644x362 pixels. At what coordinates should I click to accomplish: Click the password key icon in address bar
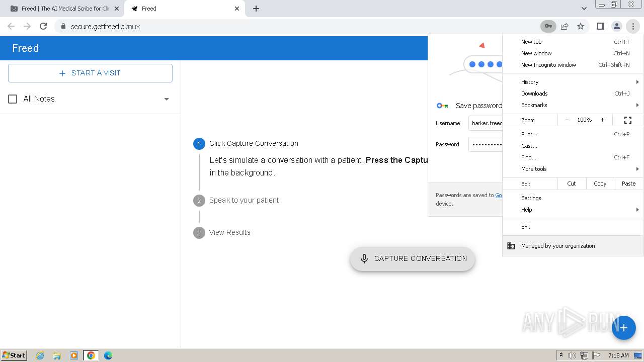(548, 26)
